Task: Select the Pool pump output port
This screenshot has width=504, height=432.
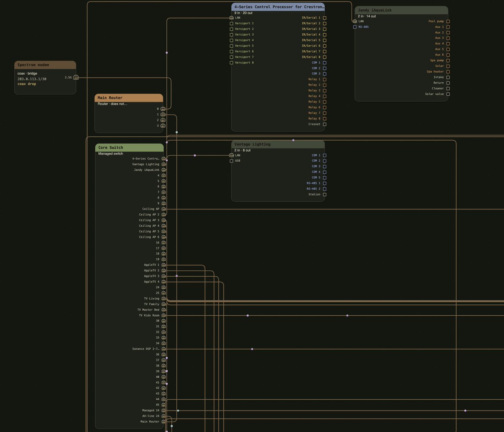Action: 448,21
